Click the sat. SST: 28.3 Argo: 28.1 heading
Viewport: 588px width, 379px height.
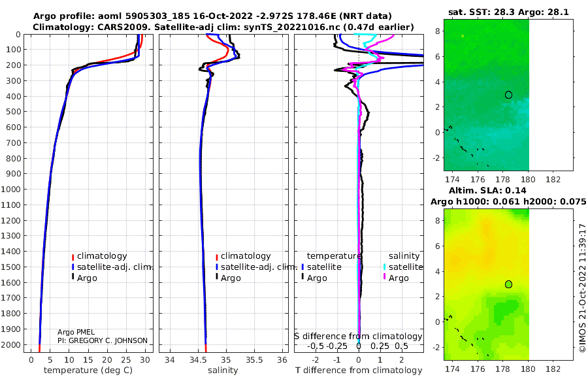tap(508, 12)
